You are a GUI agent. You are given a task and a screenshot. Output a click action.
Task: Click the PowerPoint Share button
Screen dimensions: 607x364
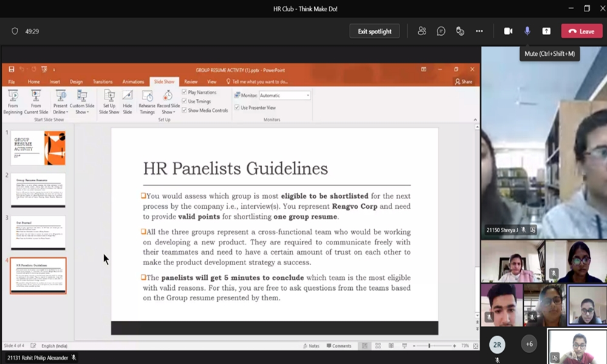(464, 82)
